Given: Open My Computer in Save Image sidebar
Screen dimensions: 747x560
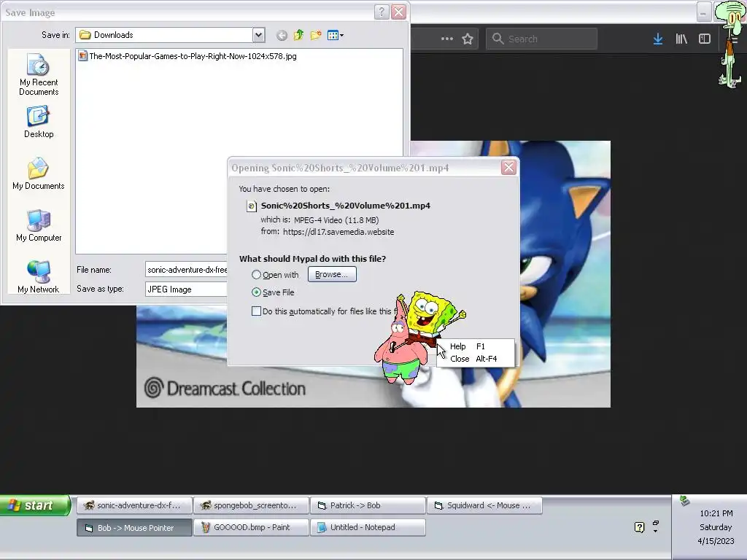Looking at the screenshot, I should coord(39,226).
